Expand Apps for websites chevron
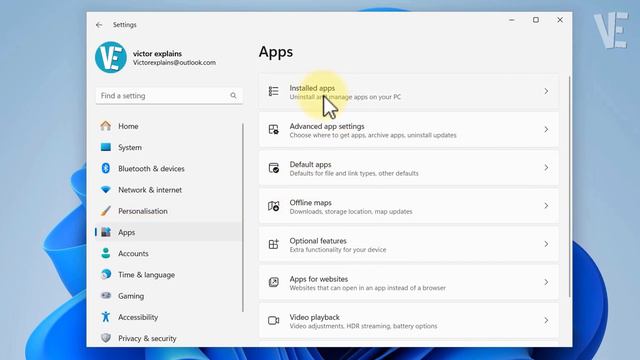Image resolution: width=640 pixels, height=360 pixels. coord(546,282)
